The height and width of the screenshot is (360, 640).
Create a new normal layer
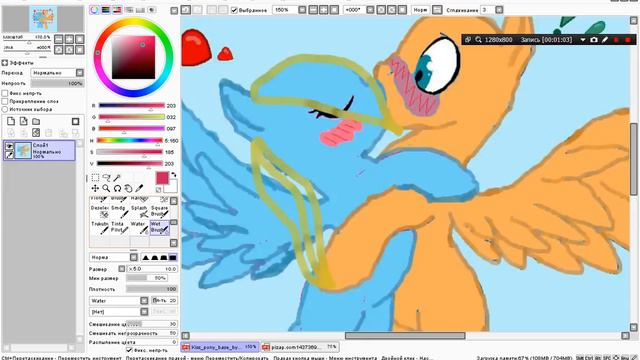click(x=11, y=121)
